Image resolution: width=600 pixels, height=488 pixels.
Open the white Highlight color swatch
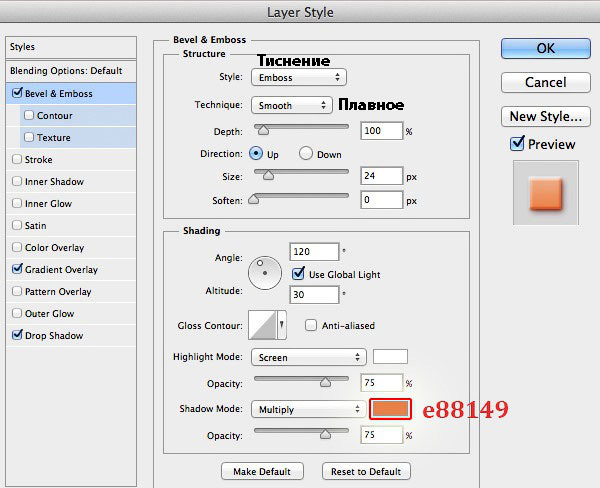point(390,356)
